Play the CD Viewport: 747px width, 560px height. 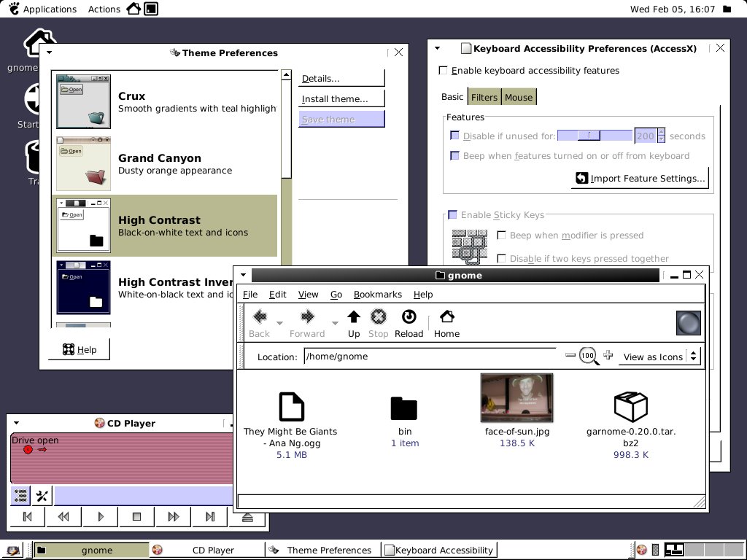click(x=100, y=517)
